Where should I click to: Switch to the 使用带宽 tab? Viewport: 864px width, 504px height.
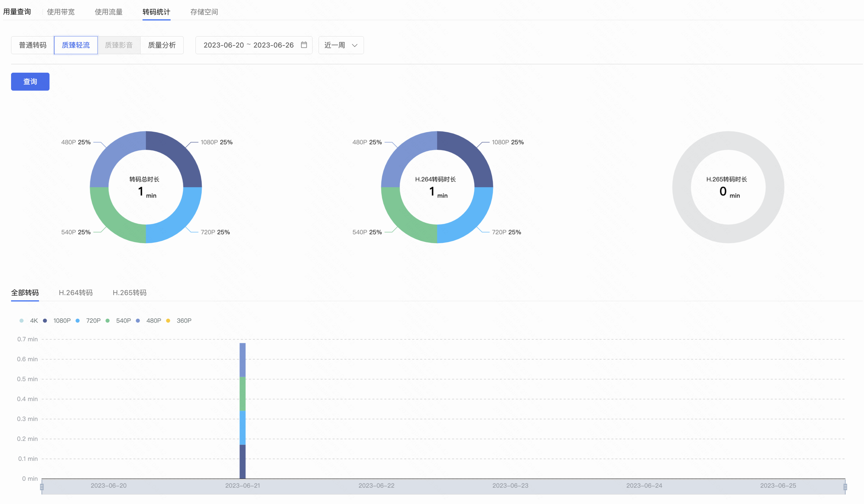click(x=61, y=12)
